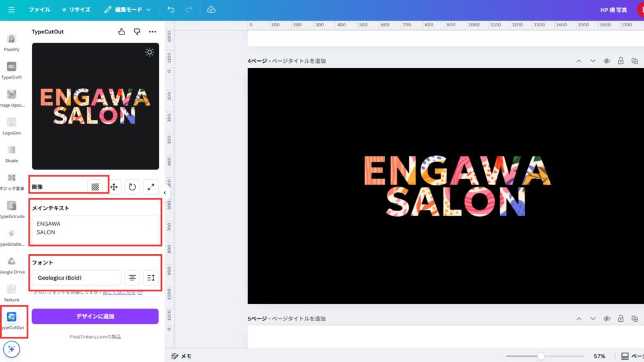644x362 pixels.
Task: Open the Texture app
Action: point(11,293)
